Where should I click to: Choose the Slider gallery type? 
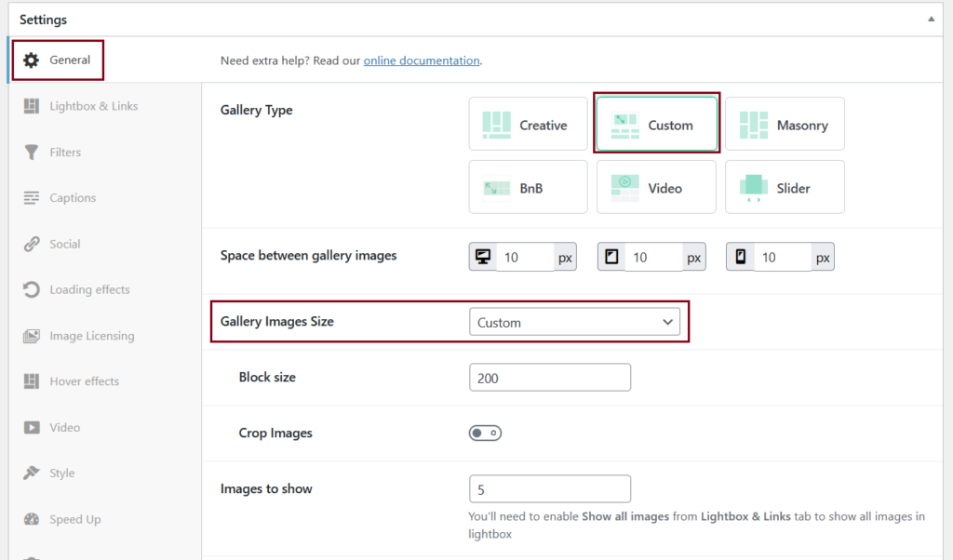coord(785,186)
